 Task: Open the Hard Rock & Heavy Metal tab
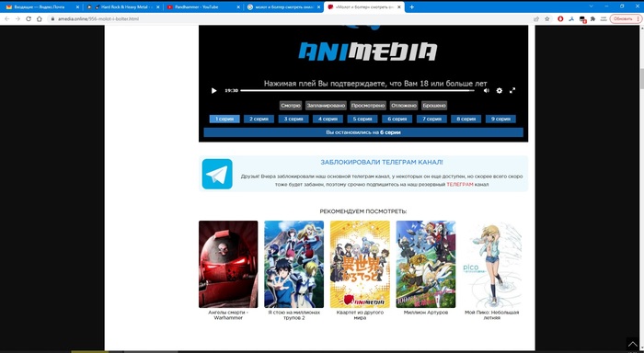[123, 7]
